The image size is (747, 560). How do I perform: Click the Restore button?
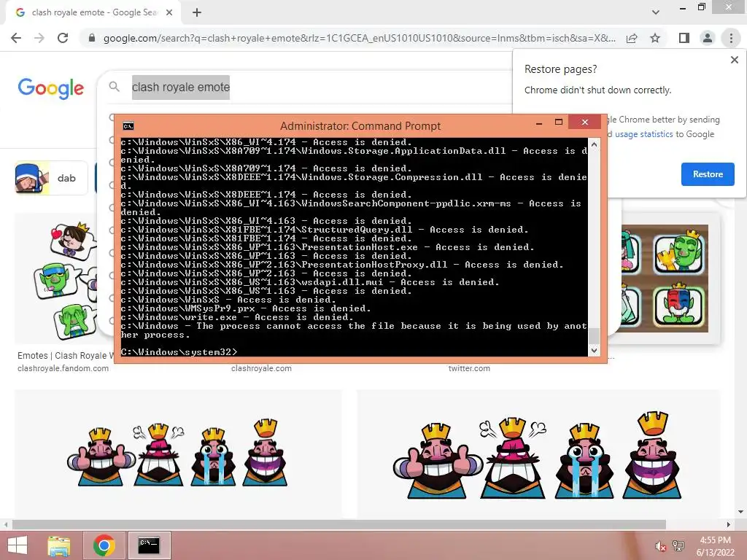(x=708, y=174)
